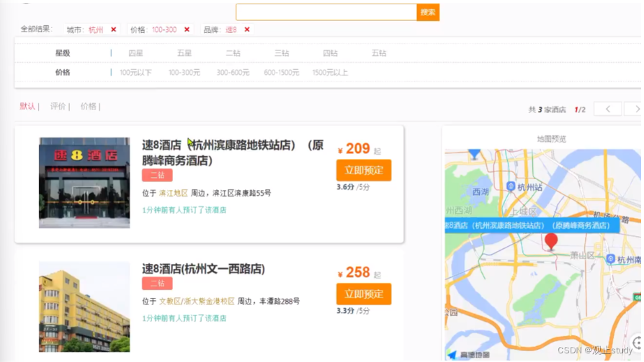Click the 共 3 家酒店 result count
The image size is (644, 362).
click(547, 109)
